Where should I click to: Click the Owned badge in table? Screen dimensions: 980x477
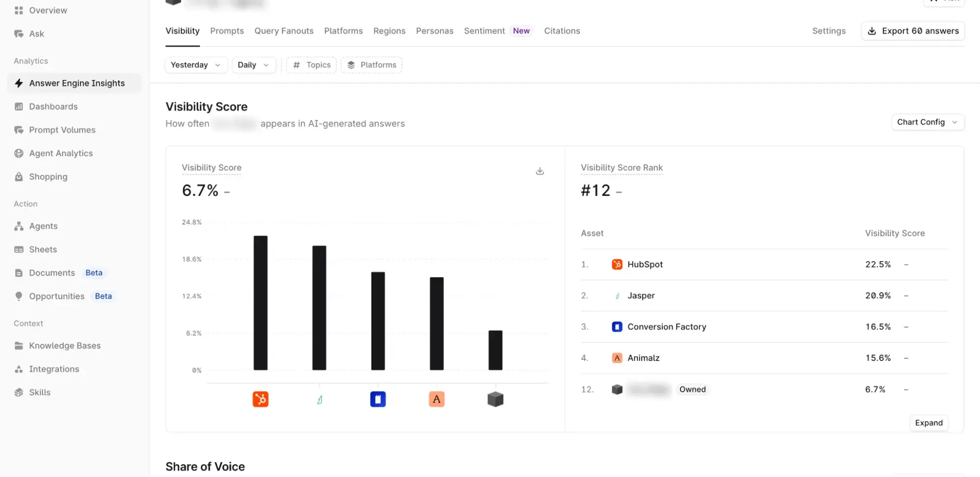[x=692, y=390]
